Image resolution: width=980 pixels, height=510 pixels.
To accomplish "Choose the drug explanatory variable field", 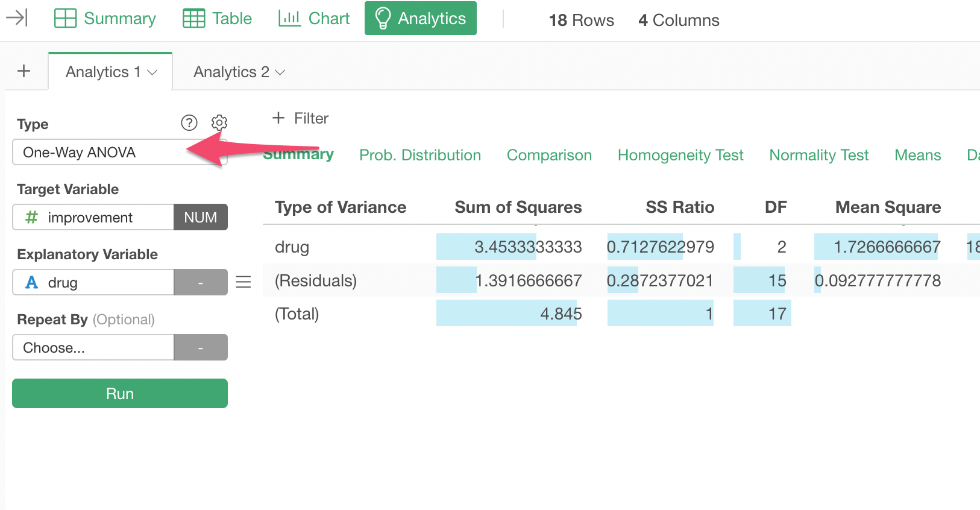I will 93,282.
